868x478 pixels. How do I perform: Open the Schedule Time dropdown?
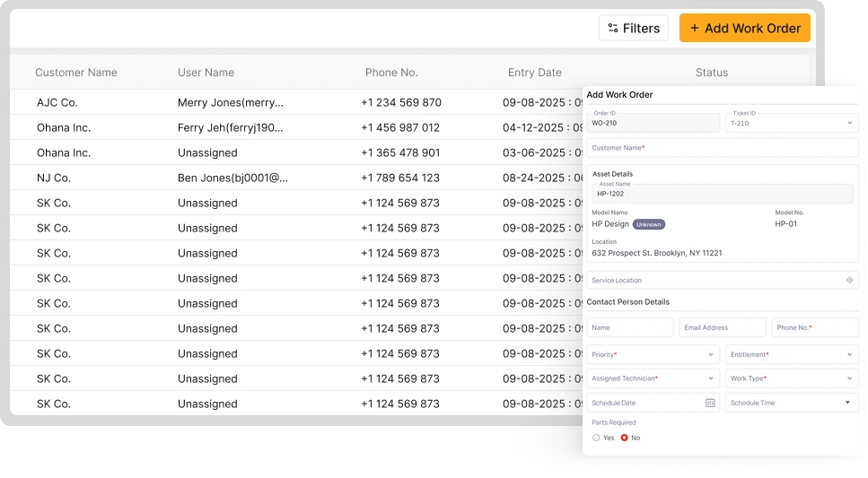[847, 403]
